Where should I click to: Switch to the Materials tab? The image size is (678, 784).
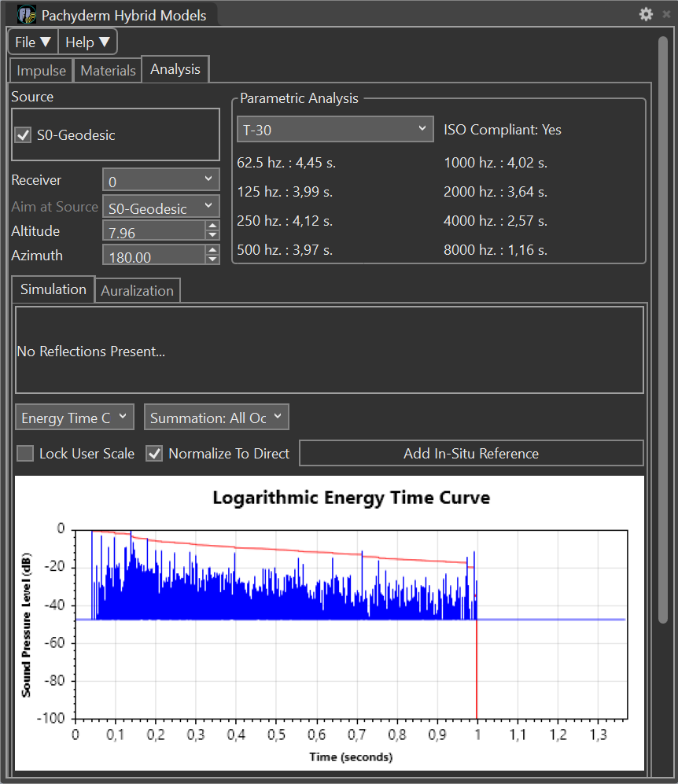[x=108, y=70]
